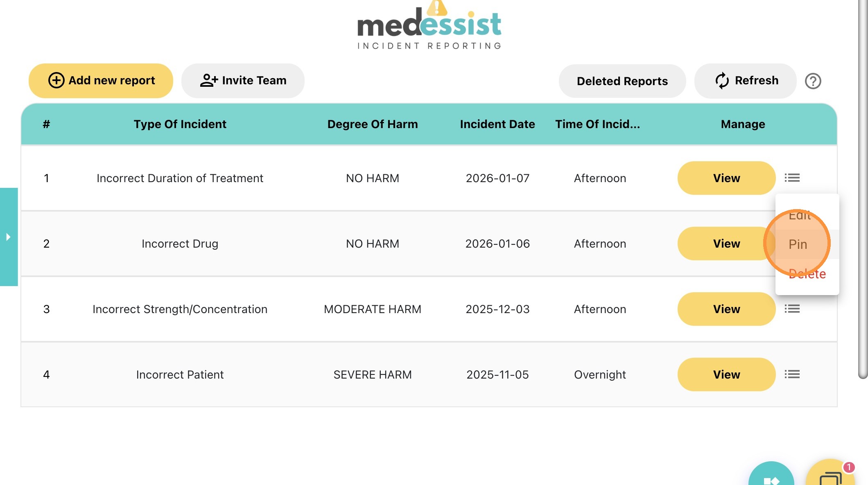
Task: Click the page vertical scrollbar
Action: [x=862, y=188]
